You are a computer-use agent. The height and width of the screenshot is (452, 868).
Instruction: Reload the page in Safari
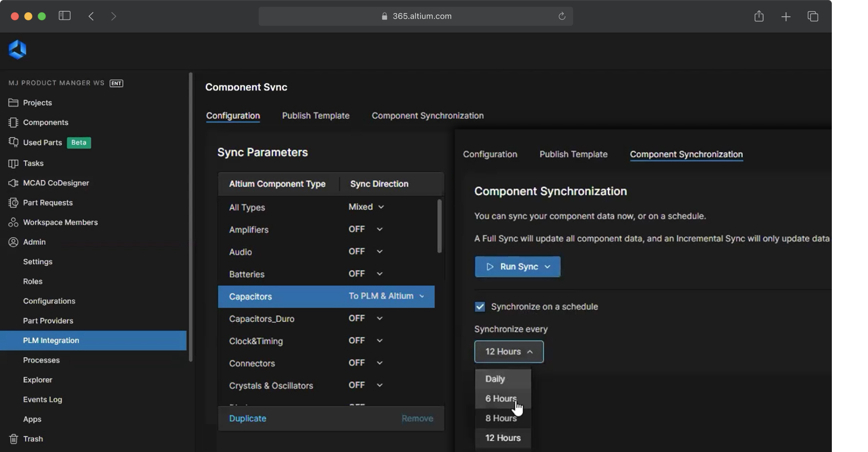(x=561, y=16)
